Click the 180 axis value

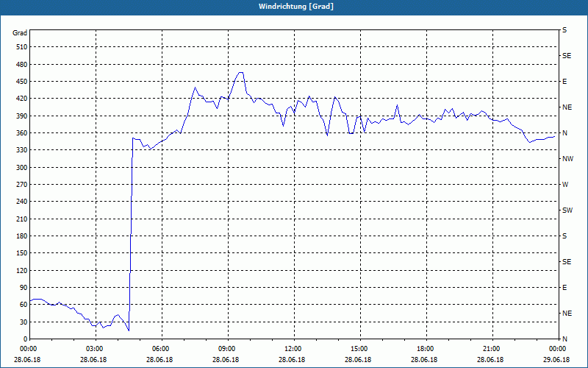pos(22,236)
